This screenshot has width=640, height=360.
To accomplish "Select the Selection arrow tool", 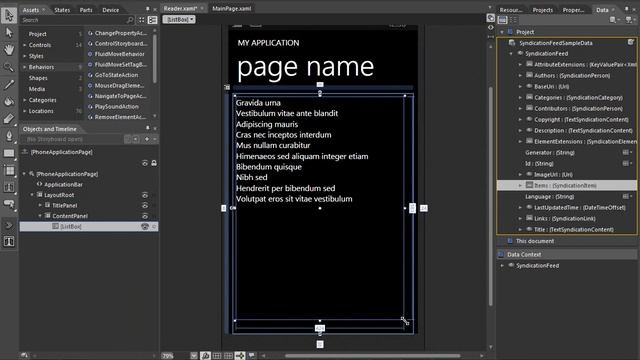I will coord(9,16).
